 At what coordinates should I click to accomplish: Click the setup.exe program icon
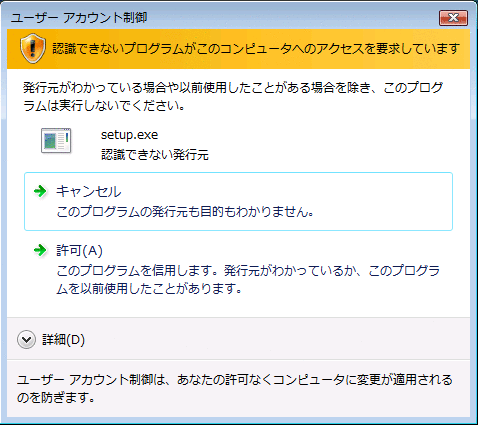click(x=56, y=141)
